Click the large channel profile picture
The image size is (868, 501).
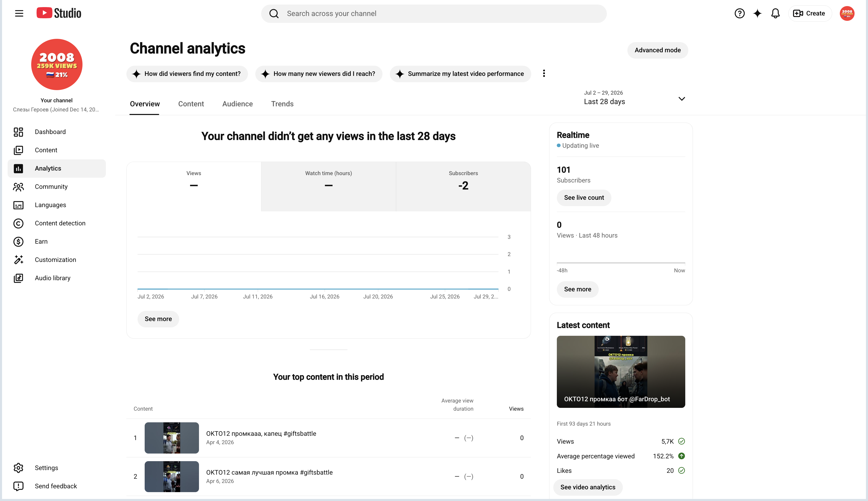click(57, 64)
